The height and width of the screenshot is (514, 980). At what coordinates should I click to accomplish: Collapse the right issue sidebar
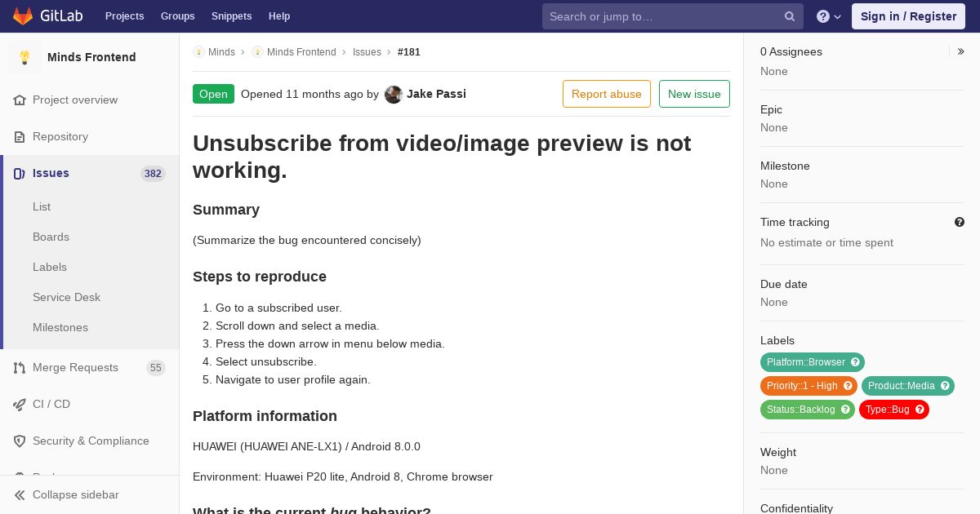(x=961, y=51)
